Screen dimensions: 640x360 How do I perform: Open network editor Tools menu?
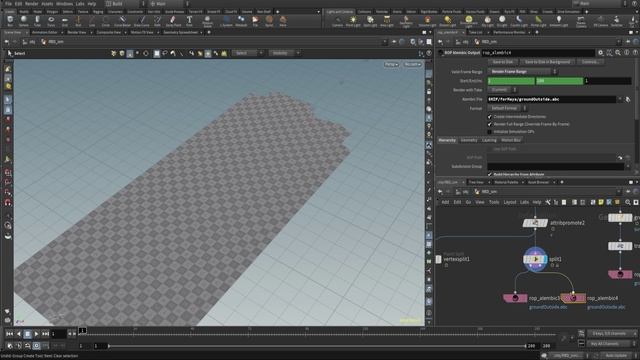494,202
